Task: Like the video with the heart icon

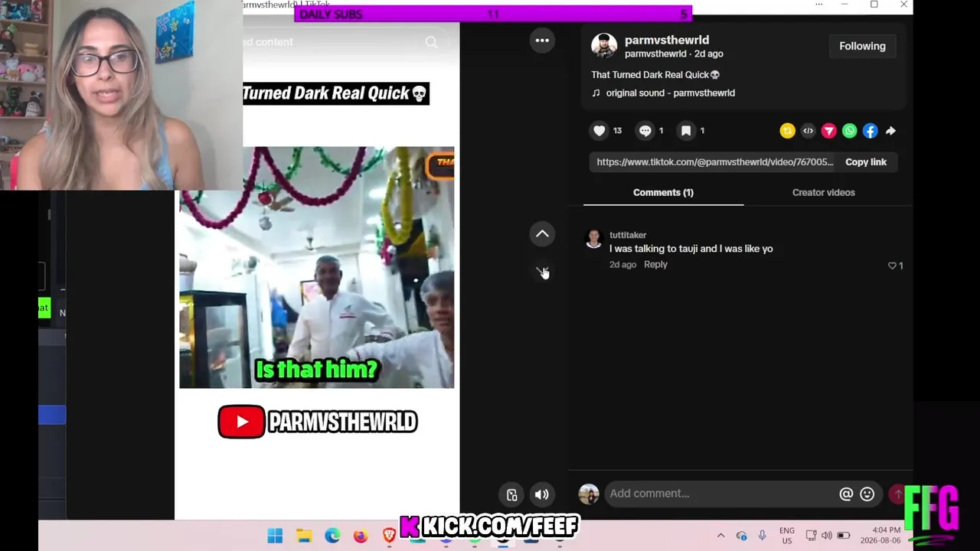Action: [599, 131]
